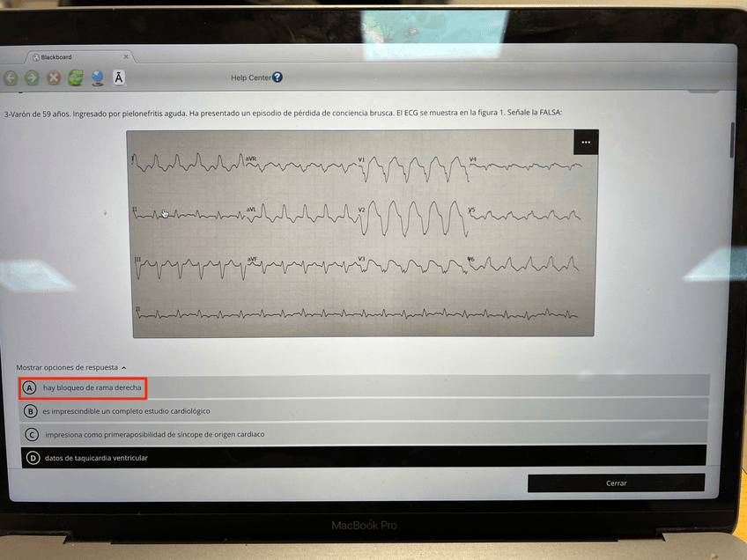Screen dimensions: 747x560
Task: Open the three-dots image options menu
Action: (586, 143)
